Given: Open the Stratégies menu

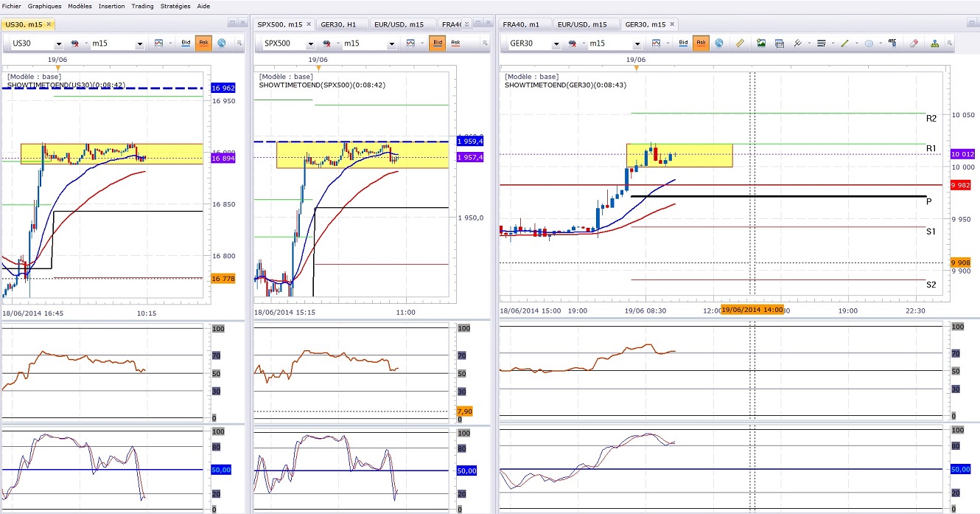Looking at the screenshot, I should 175,6.
